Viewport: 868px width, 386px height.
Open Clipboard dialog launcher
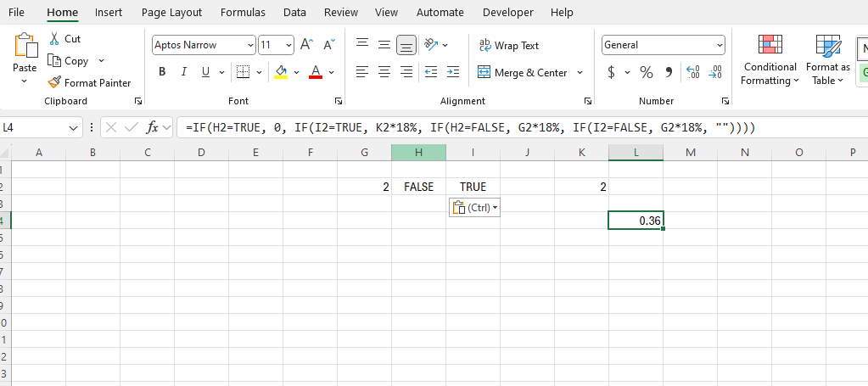137,101
